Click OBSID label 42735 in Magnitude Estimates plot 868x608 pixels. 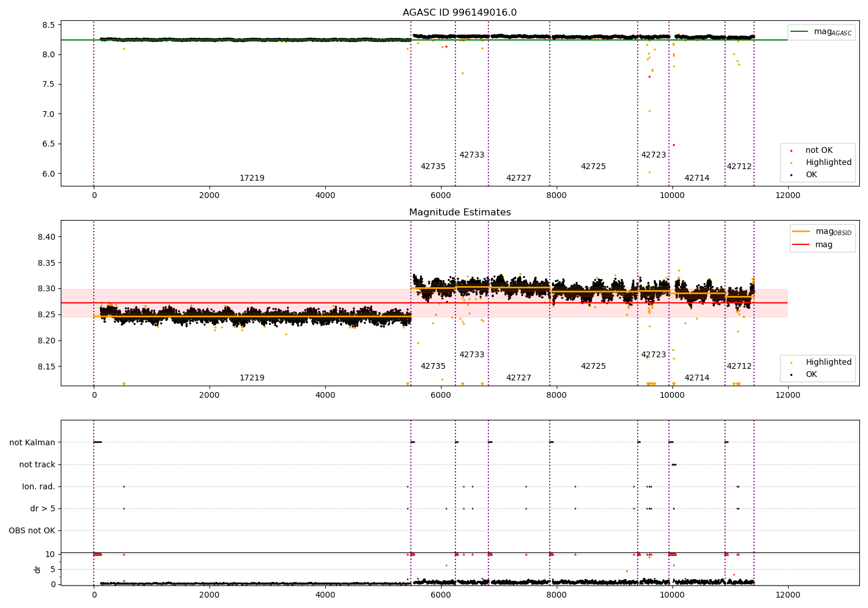[x=433, y=367]
